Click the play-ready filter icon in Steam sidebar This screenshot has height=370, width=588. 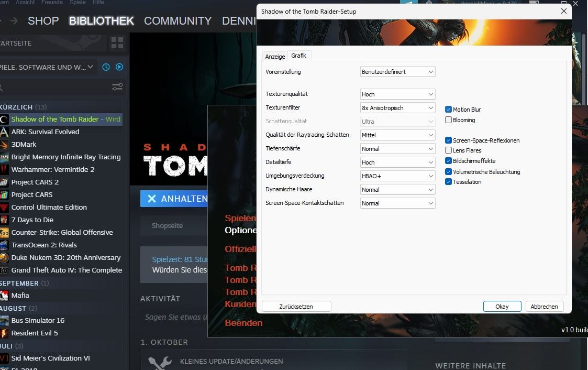click(x=119, y=67)
